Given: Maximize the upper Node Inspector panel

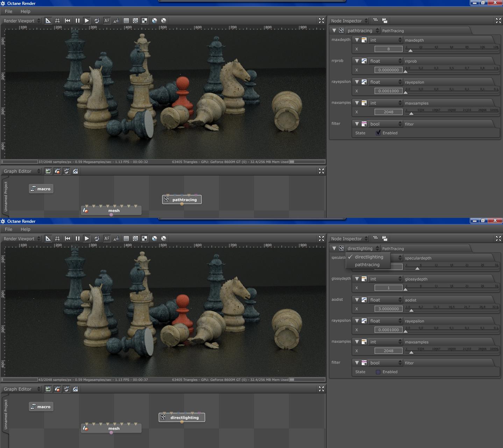Looking at the screenshot, I should click(x=498, y=21).
